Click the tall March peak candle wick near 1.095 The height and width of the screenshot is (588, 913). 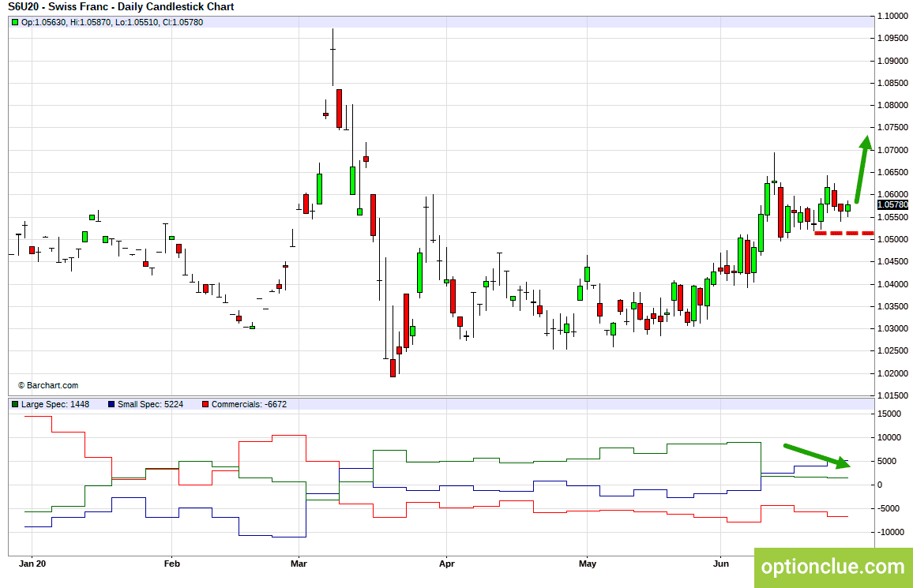[x=333, y=57]
